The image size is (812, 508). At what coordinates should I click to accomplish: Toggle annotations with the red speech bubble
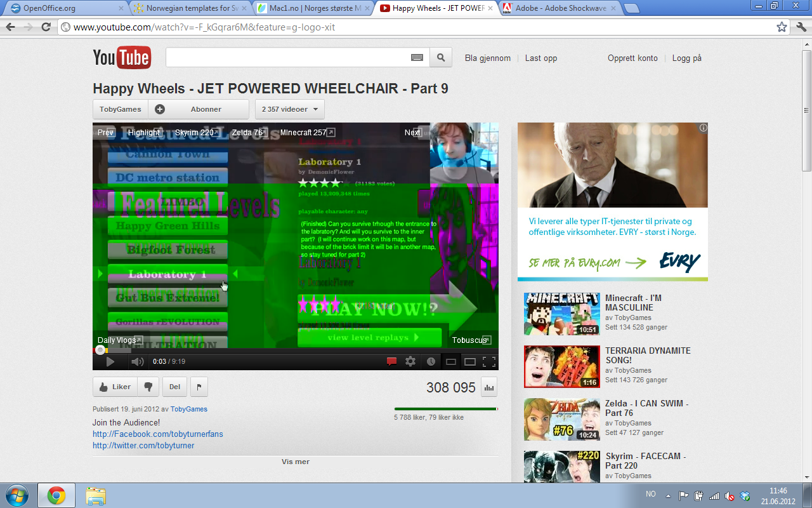click(391, 362)
